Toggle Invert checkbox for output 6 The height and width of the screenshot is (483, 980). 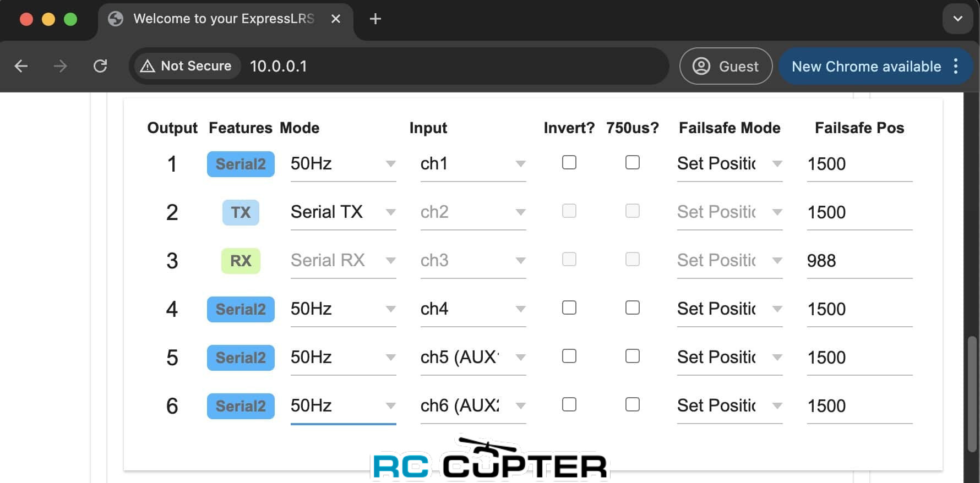click(x=569, y=404)
